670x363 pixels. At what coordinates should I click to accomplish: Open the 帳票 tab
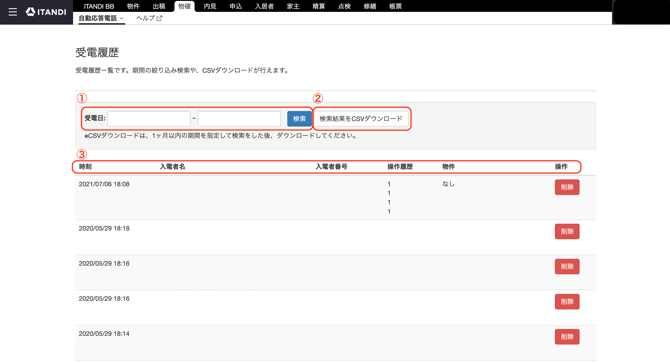pos(395,6)
